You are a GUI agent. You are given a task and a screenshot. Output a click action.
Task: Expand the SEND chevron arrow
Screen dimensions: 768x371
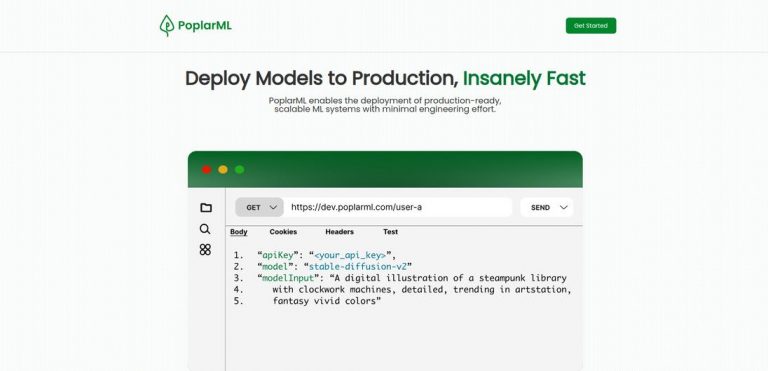[x=564, y=208]
